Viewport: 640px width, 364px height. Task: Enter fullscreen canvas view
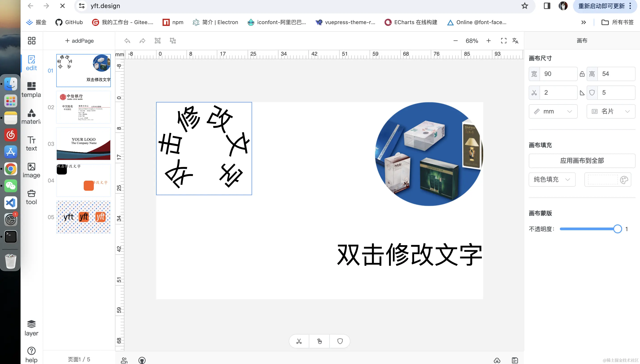[x=504, y=40]
